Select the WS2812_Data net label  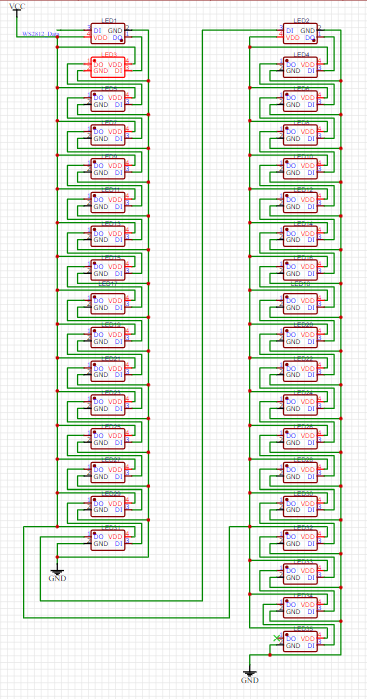pyautogui.click(x=40, y=34)
